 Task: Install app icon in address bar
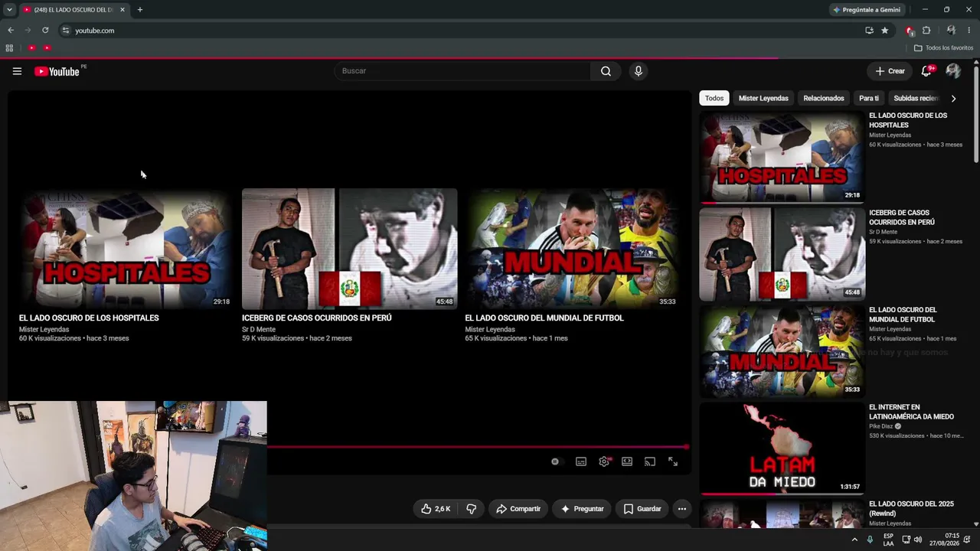click(x=869, y=31)
